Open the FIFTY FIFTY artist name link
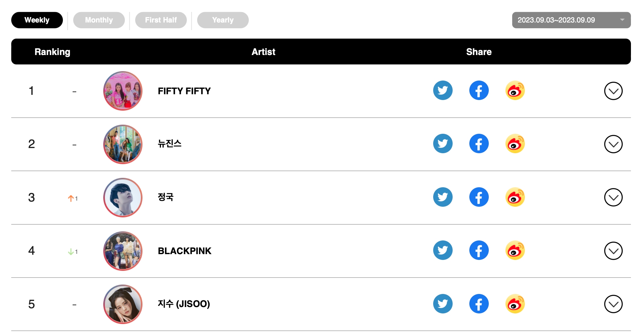 coord(184,91)
